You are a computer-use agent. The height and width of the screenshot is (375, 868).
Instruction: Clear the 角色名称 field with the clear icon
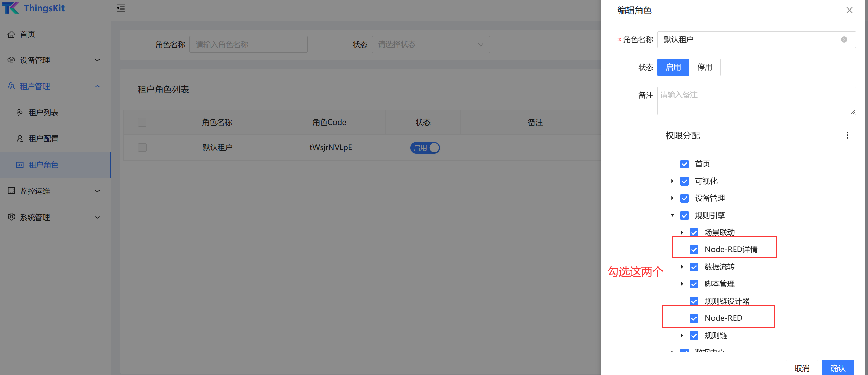point(844,40)
